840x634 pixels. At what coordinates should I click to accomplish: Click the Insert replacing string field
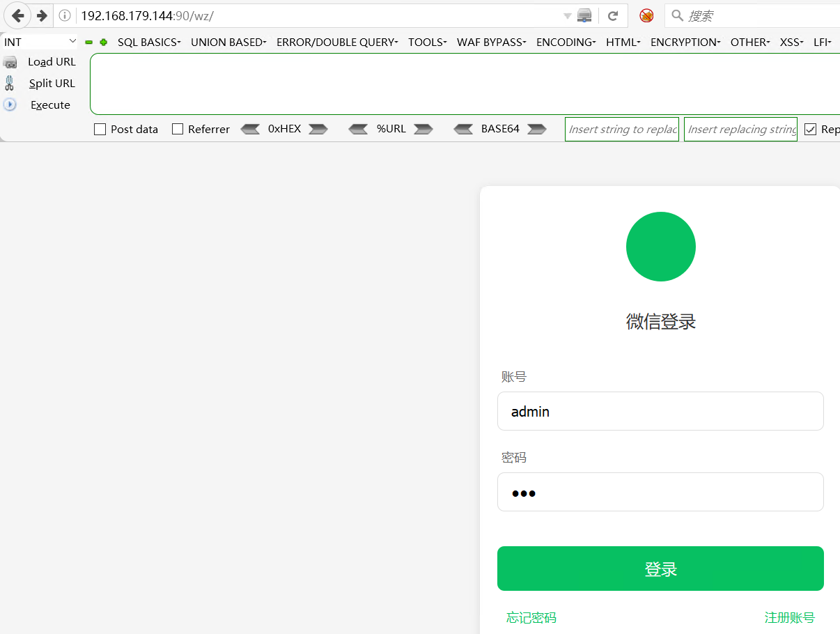click(x=740, y=129)
